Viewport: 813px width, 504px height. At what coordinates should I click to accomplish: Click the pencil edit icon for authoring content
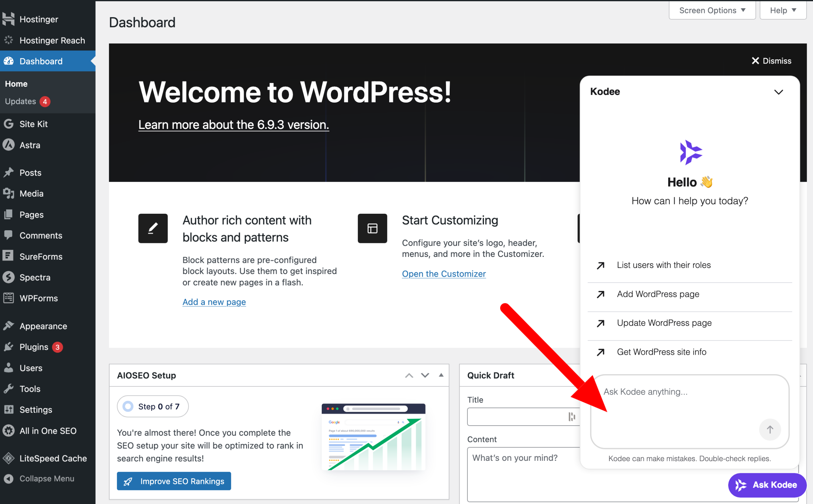point(153,228)
